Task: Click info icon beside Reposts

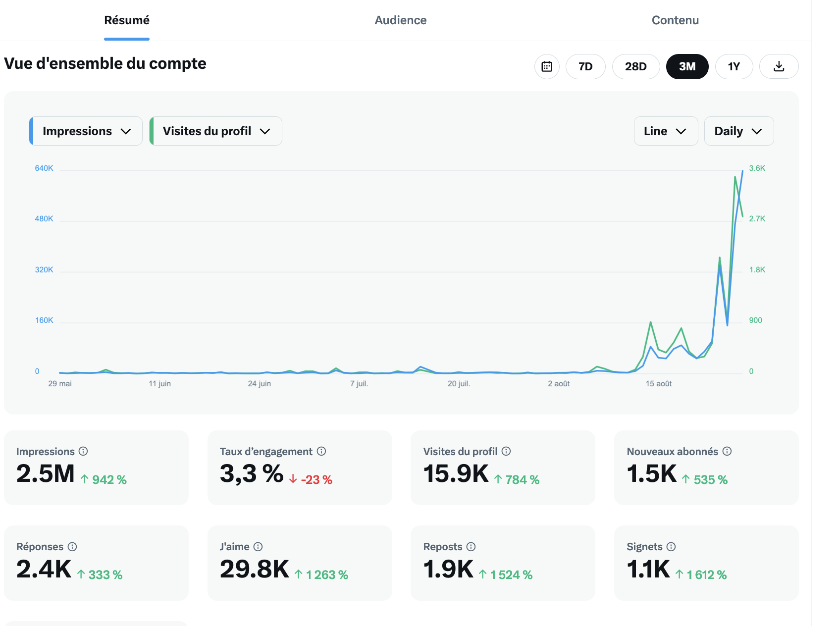Action: pos(471,547)
